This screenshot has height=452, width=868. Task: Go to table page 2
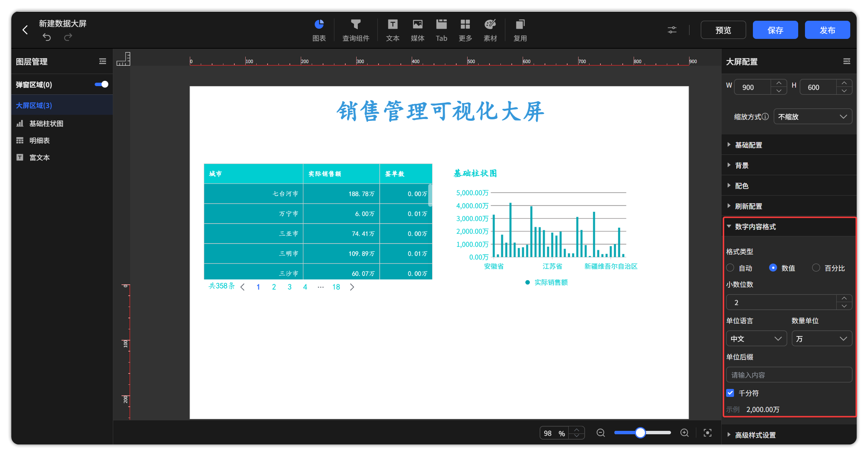click(x=274, y=287)
